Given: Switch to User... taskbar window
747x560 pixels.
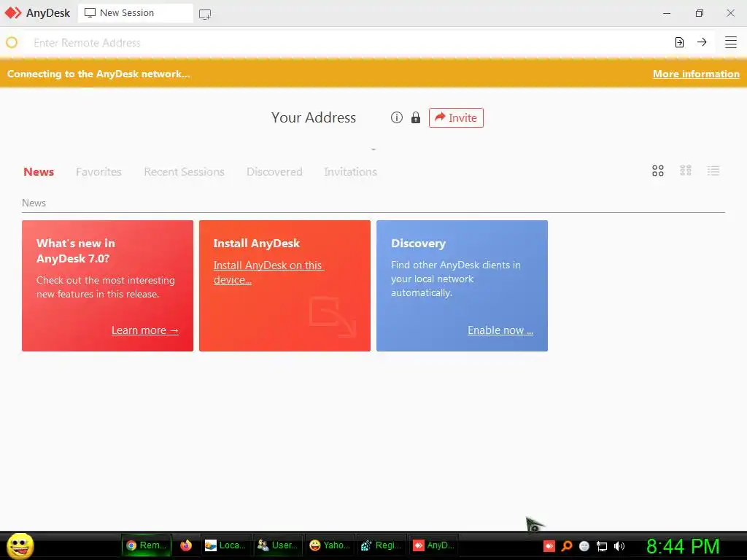Looking at the screenshot, I should coord(277,545).
